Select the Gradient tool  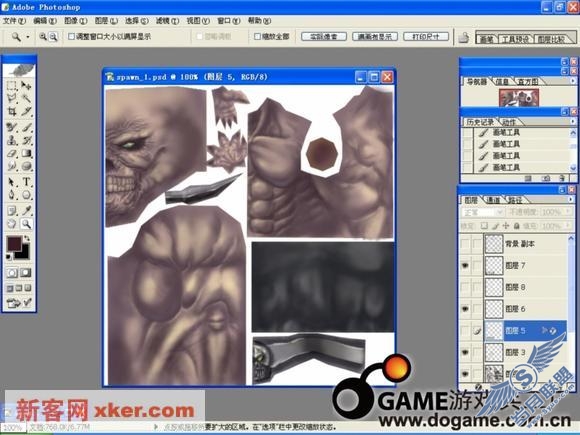tap(26, 154)
